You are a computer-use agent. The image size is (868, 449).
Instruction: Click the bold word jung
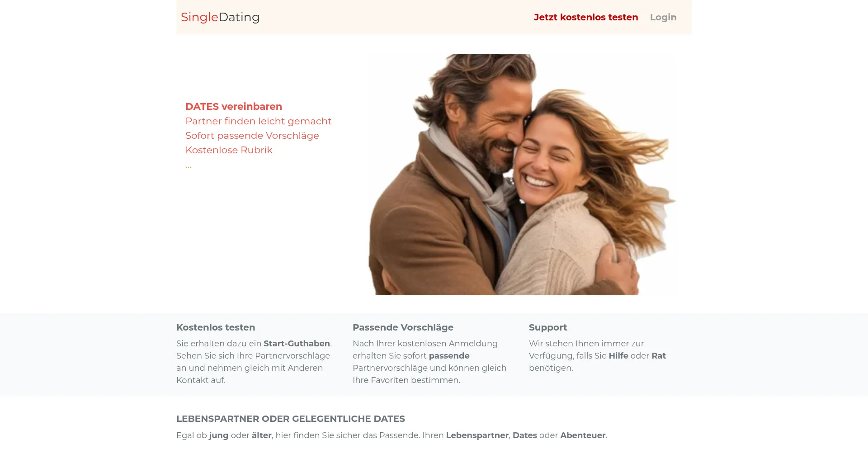click(x=218, y=435)
